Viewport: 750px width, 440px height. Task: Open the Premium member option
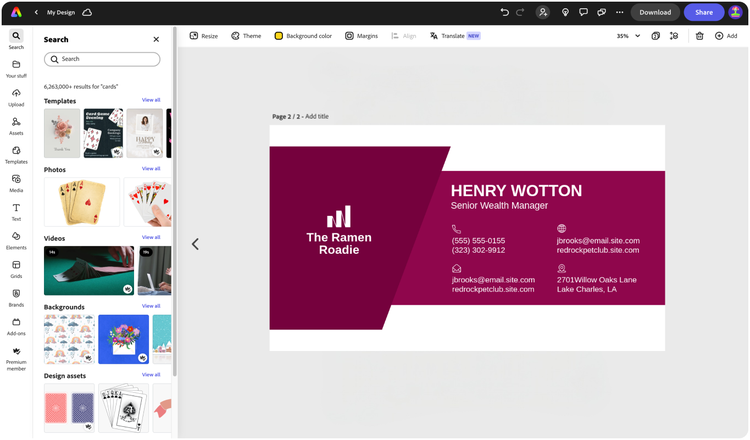point(16,359)
